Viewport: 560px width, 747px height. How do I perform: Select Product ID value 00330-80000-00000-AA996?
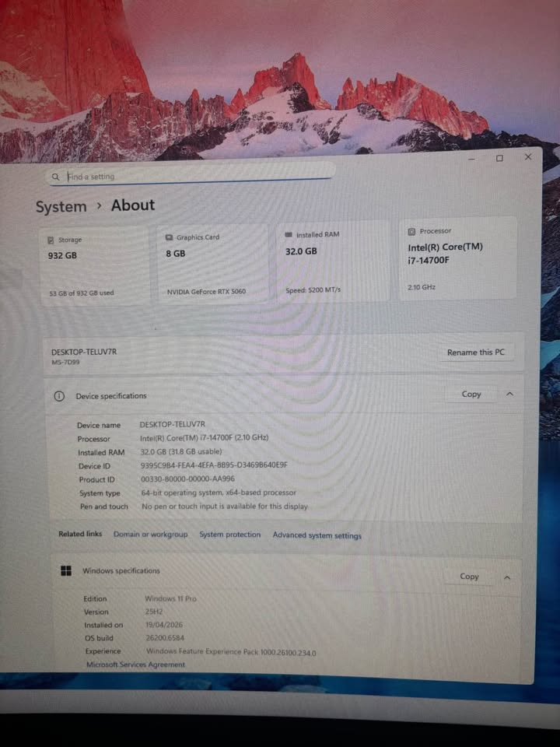coord(187,479)
